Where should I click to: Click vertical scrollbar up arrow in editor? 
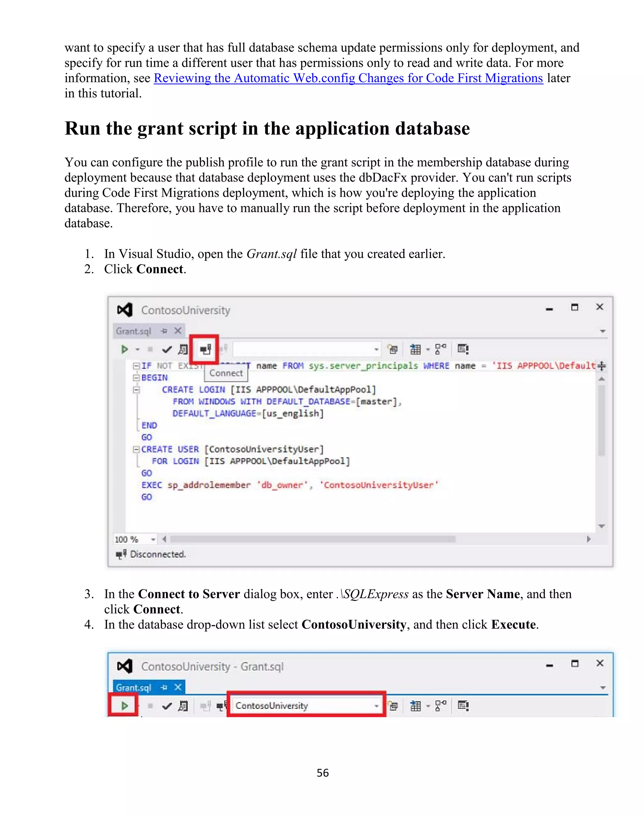(602, 379)
